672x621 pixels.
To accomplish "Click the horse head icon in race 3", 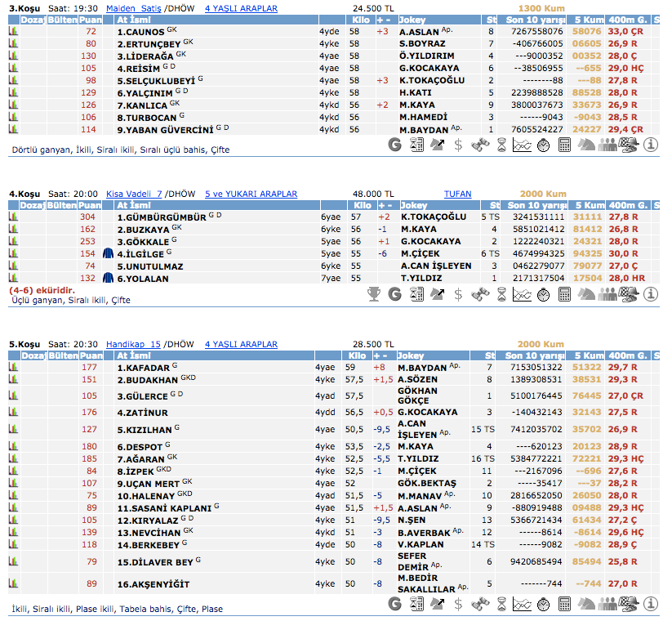I will pyautogui.click(x=586, y=145).
